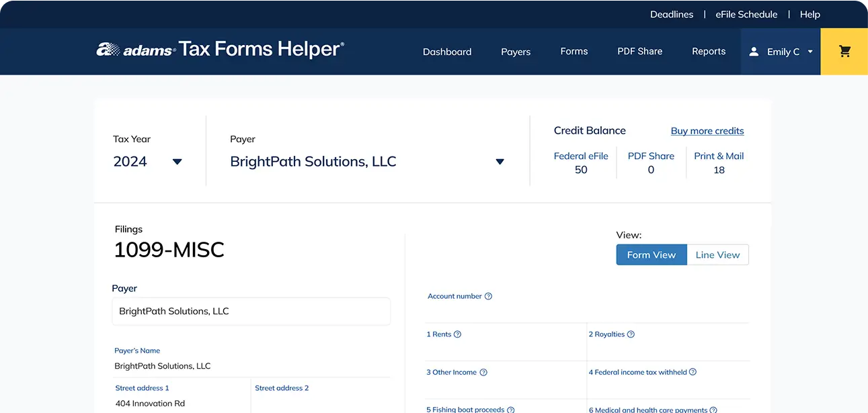Switch to Line View
This screenshot has height=413, width=868.
coord(717,255)
